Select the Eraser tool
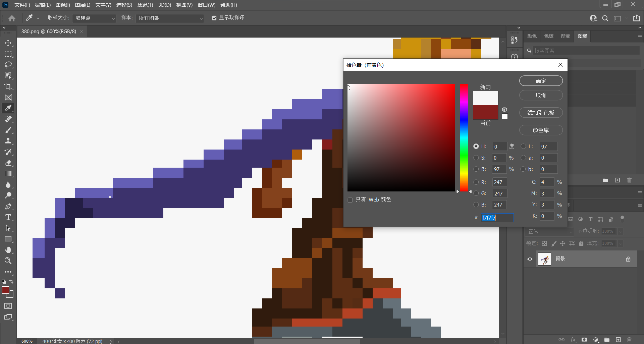The height and width of the screenshot is (344, 644). coord(8,163)
